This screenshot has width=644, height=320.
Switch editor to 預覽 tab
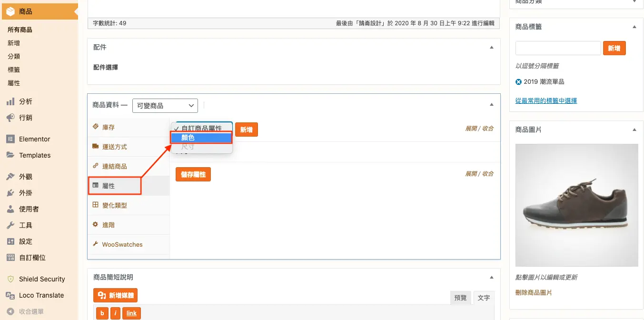[460, 298]
